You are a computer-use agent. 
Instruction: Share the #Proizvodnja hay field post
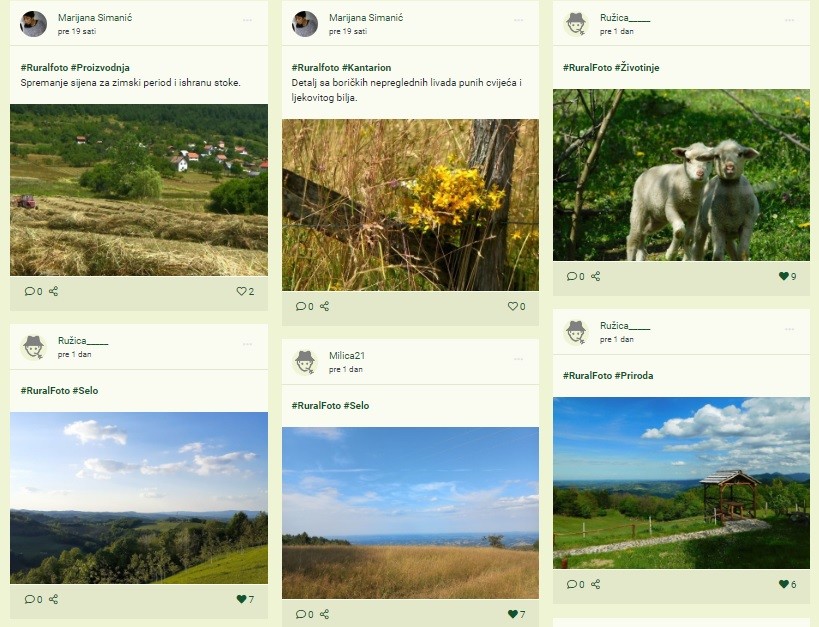click(x=53, y=291)
